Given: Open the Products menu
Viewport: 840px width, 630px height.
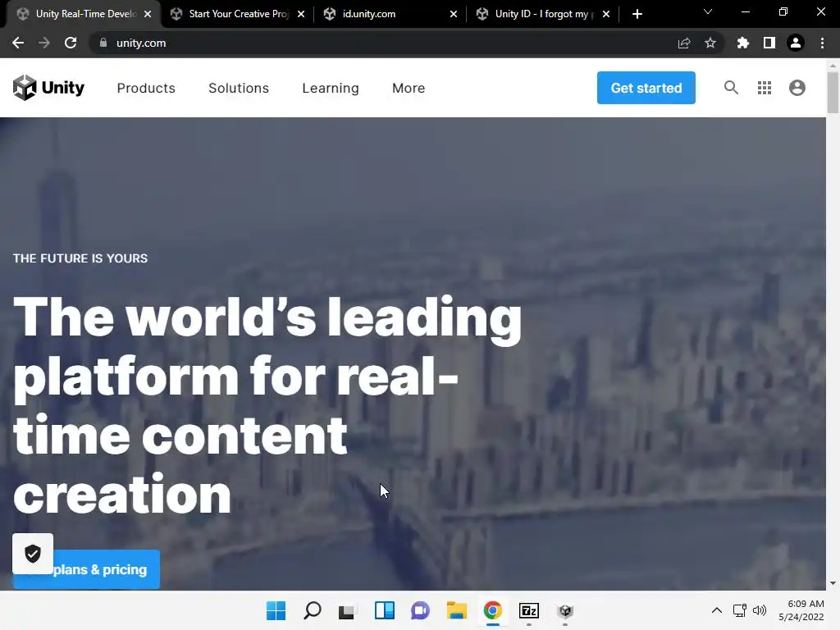Looking at the screenshot, I should (146, 88).
